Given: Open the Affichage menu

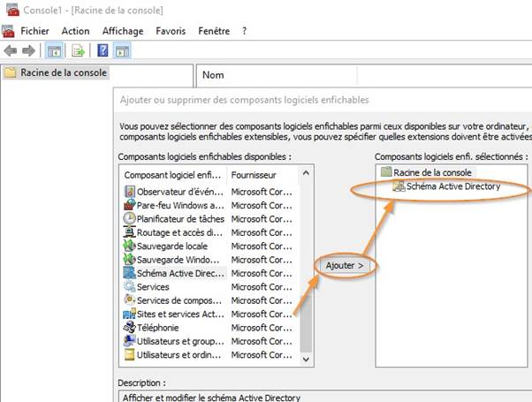Looking at the screenshot, I should click(x=123, y=31).
